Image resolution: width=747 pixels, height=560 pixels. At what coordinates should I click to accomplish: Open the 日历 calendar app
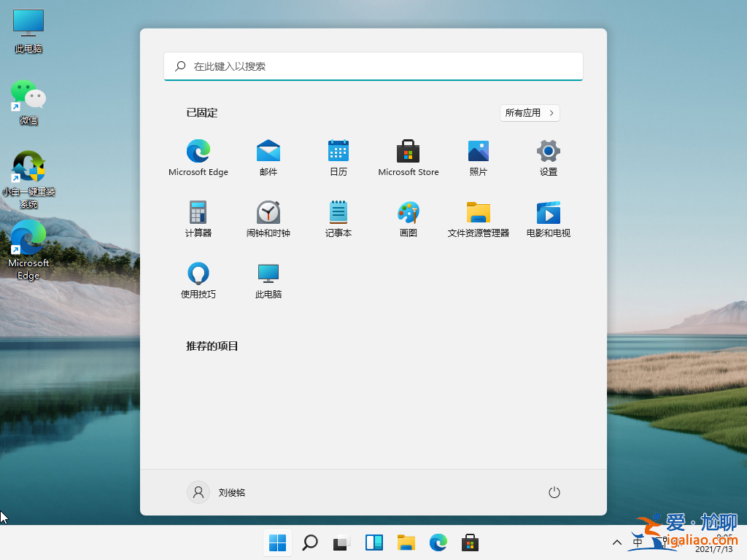click(x=338, y=152)
